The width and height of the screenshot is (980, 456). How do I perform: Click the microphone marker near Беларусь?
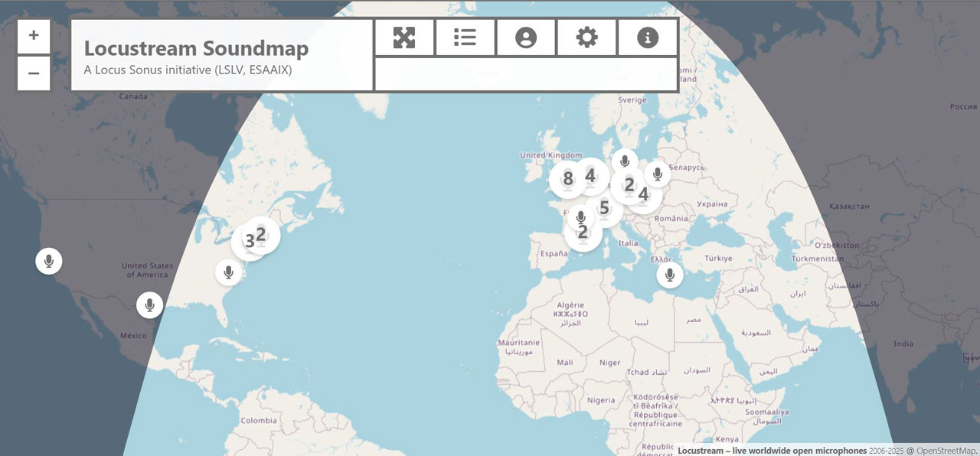(657, 174)
